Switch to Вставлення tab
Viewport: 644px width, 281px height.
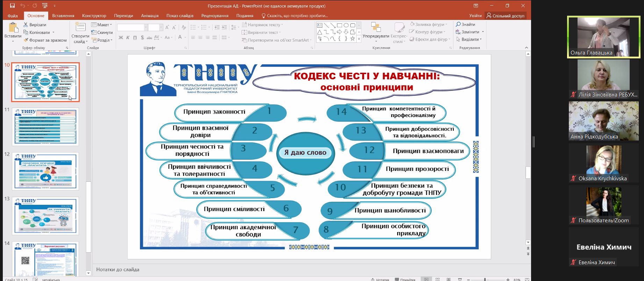pyautogui.click(x=63, y=16)
